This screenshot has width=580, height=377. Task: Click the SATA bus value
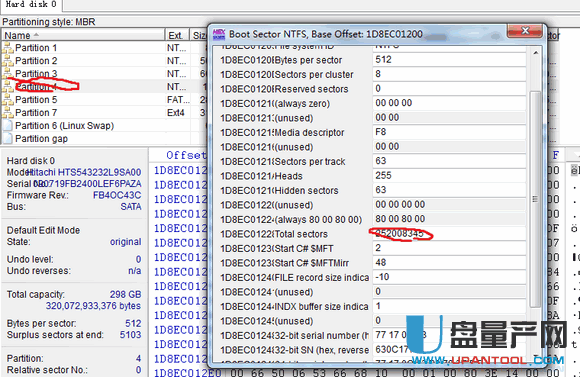tap(131, 207)
